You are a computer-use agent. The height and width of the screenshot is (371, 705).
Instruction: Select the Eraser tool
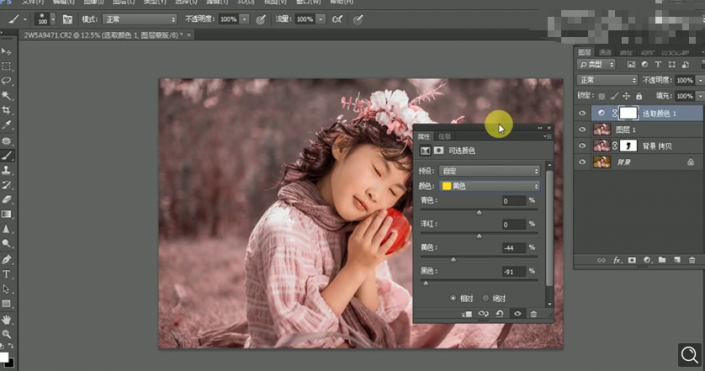click(6, 199)
